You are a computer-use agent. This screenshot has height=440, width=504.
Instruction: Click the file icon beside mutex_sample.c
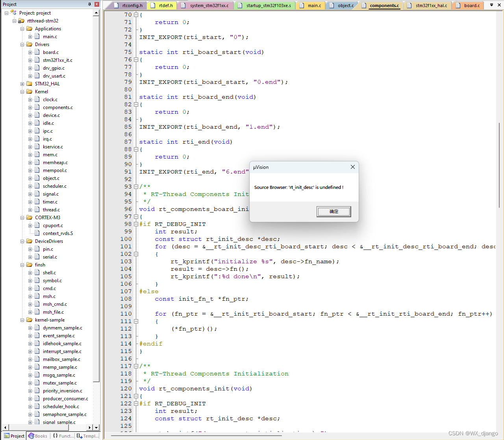37,383
